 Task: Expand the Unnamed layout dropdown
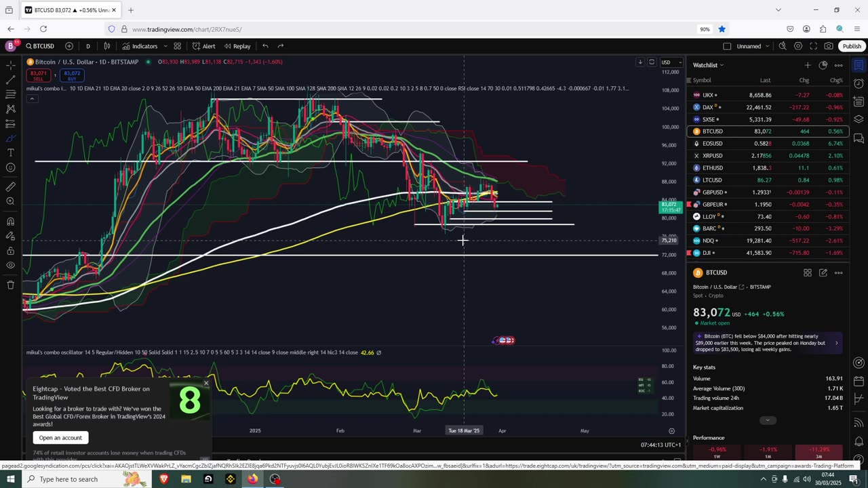[767, 46]
